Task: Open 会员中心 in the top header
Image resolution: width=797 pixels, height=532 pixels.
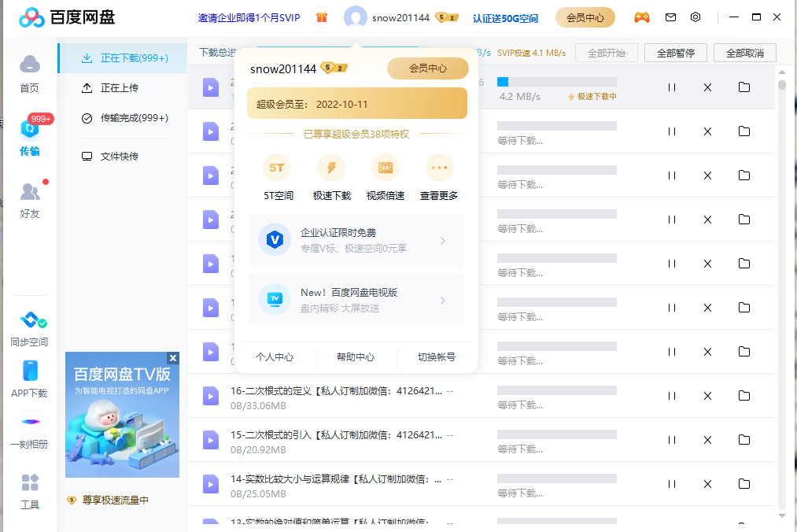Action: click(x=585, y=18)
